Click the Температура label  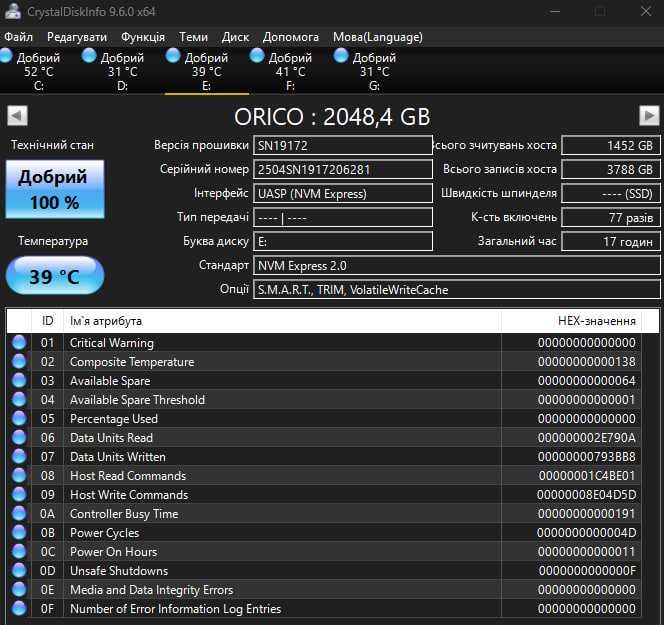[x=53, y=241]
